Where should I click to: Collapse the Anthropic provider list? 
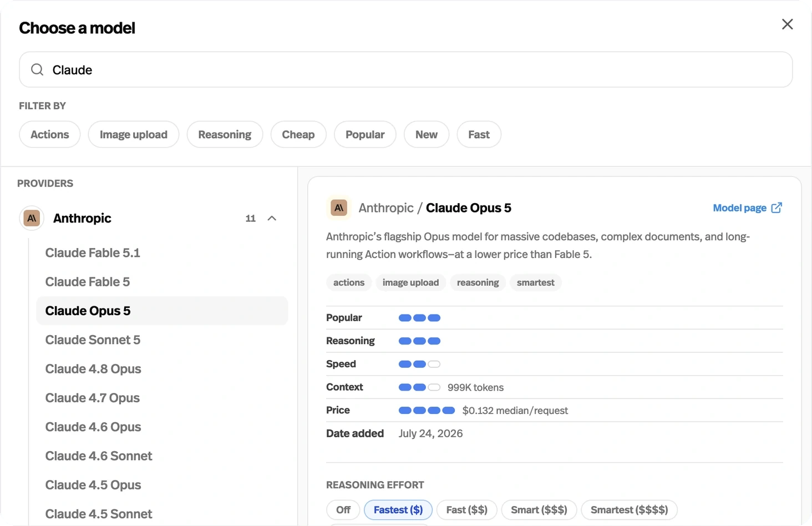tap(272, 218)
